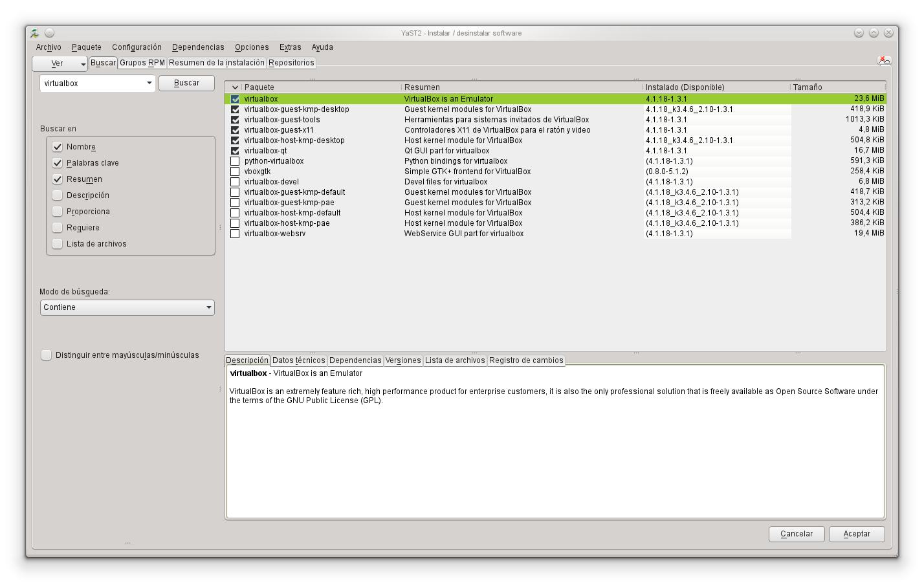Select the python-virtualbox package name
Viewport: 924px width, 583px height.
click(x=274, y=161)
